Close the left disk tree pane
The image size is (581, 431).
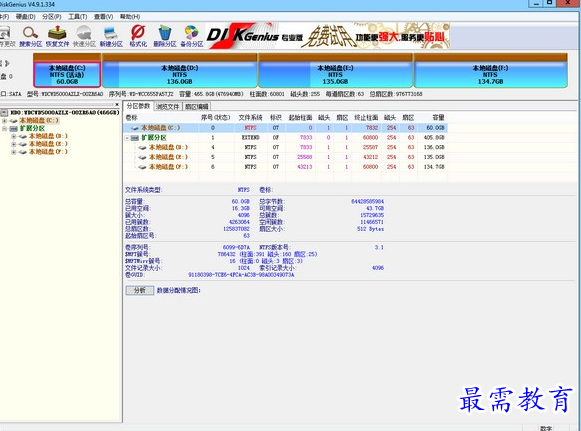[x=117, y=105]
